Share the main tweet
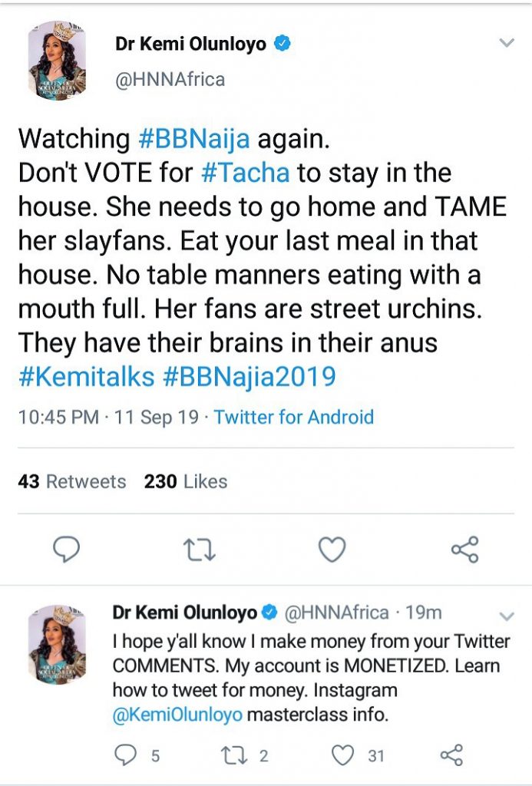532x786 pixels. click(464, 550)
